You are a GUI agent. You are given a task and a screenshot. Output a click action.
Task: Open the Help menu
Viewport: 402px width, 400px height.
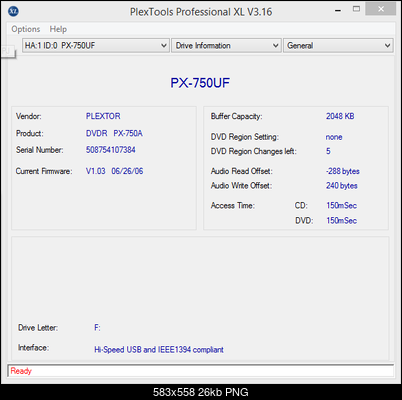58,29
